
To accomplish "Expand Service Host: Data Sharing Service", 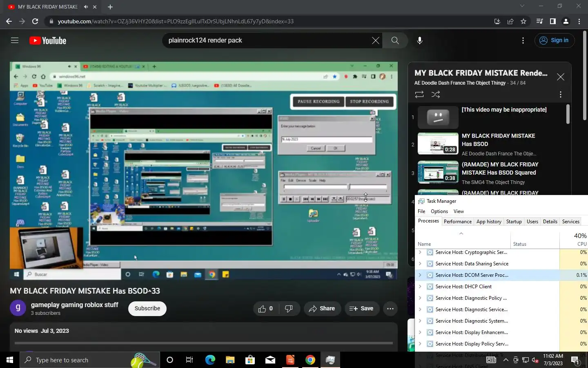I will pyautogui.click(x=420, y=264).
